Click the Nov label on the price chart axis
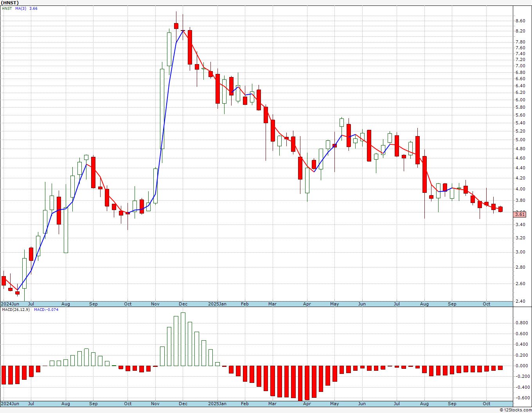Viewport: 532px width, 413px height. tap(155, 304)
